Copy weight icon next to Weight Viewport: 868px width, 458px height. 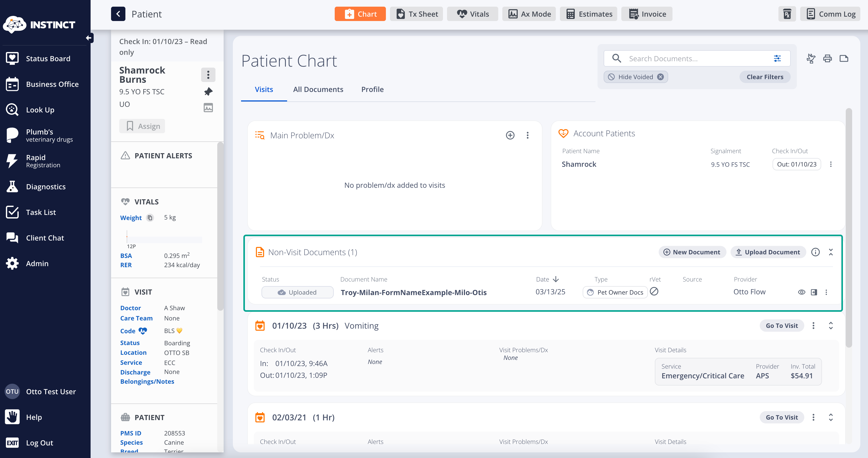[x=150, y=218]
